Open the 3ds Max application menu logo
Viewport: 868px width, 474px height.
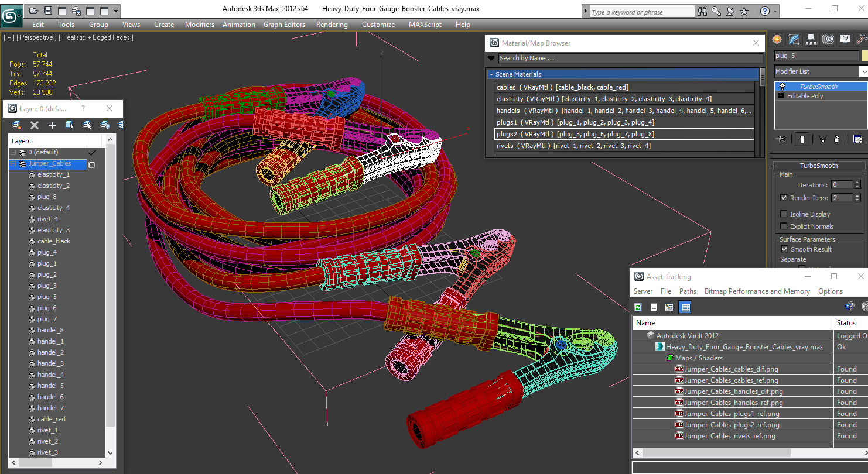pos(12,15)
